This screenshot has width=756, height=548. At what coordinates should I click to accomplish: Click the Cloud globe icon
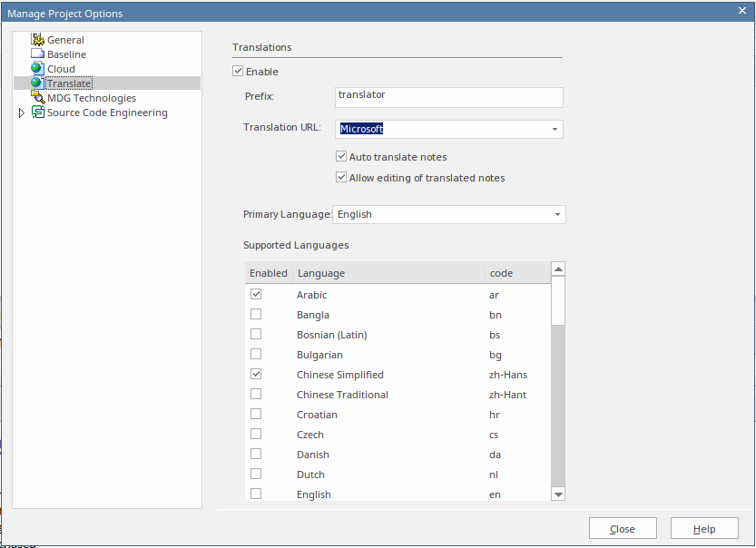click(38, 69)
